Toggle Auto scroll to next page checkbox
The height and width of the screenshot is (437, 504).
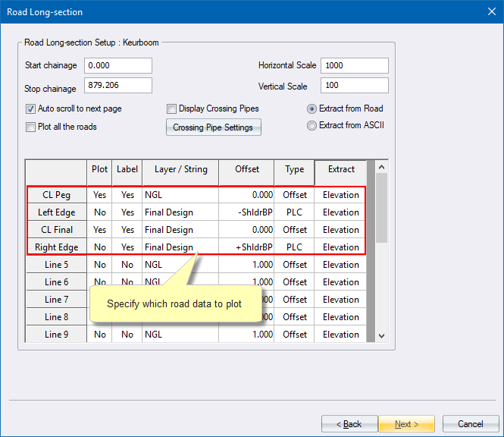point(31,108)
